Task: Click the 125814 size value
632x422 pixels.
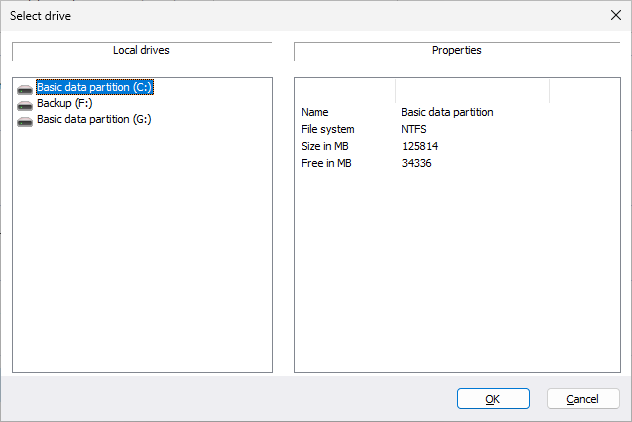Action: (x=420, y=146)
